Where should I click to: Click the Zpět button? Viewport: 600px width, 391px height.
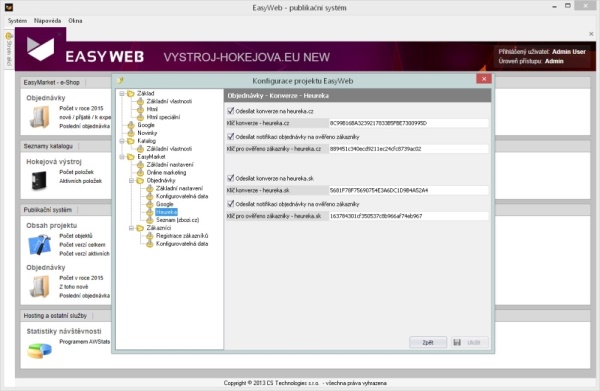pos(428,342)
